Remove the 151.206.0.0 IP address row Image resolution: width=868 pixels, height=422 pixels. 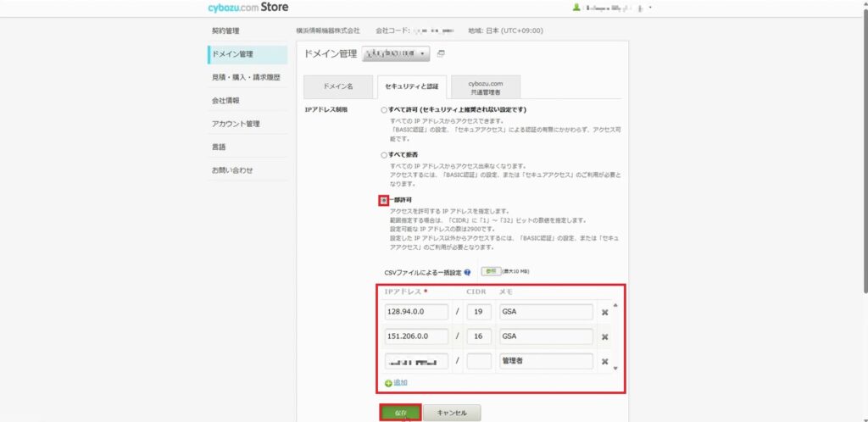pos(604,336)
